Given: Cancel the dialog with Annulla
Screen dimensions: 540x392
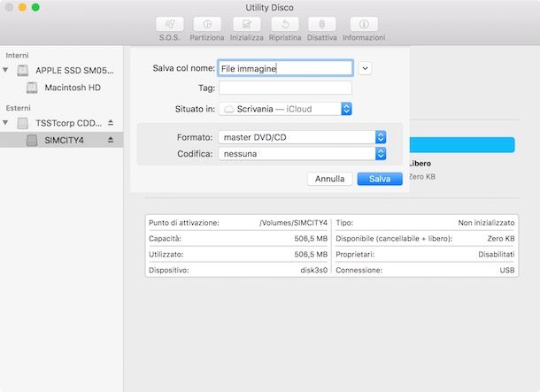Looking at the screenshot, I should [x=329, y=179].
